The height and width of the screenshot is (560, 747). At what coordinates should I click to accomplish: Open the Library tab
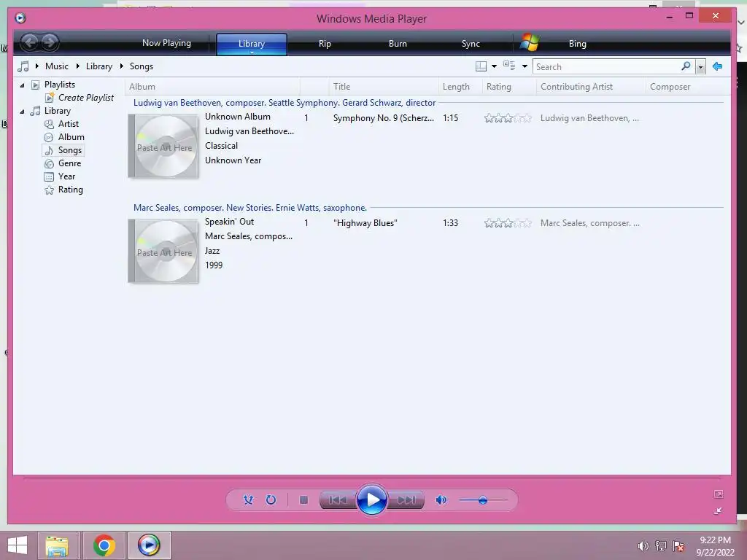[x=252, y=43]
